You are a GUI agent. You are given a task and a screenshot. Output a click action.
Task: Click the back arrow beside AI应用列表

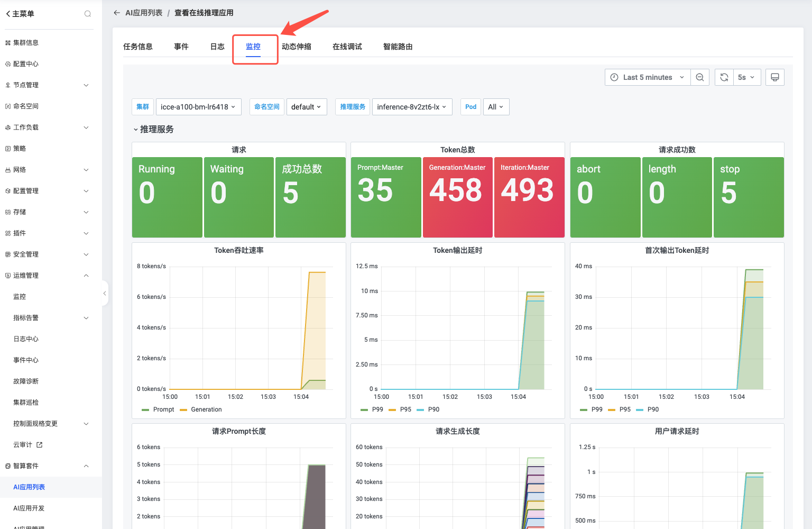pos(117,13)
